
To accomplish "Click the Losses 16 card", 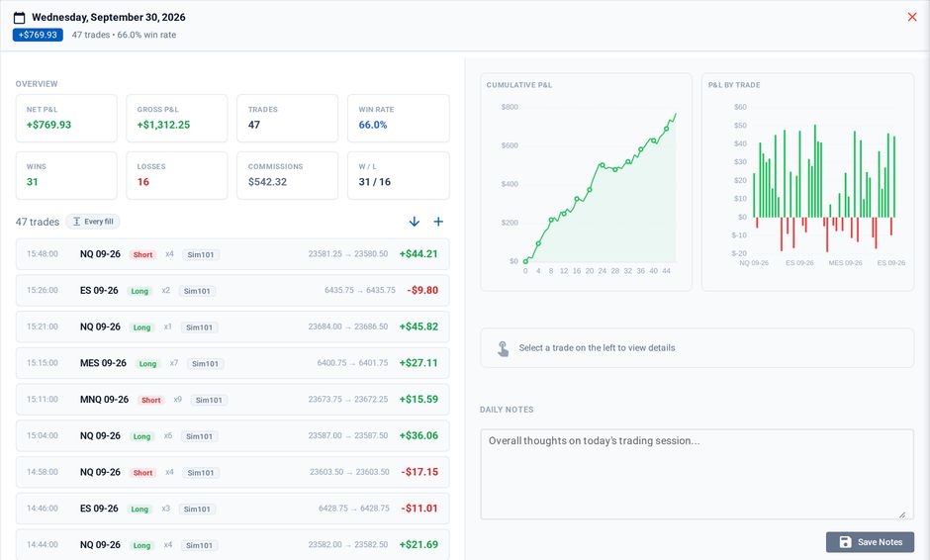I will pyautogui.click(x=177, y=175).
